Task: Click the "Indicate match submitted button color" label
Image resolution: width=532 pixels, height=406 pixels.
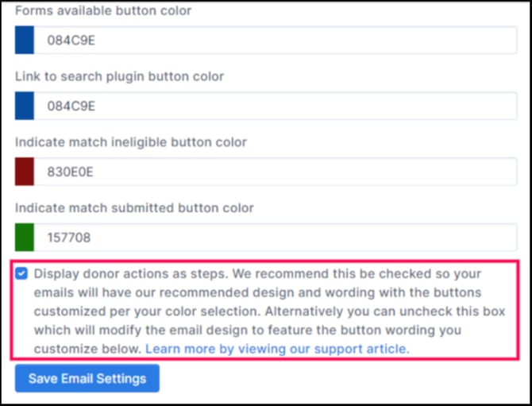Action: 134,208
